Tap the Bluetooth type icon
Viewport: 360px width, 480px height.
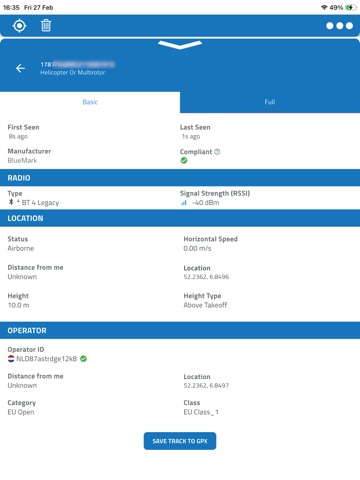coord(11,202)
